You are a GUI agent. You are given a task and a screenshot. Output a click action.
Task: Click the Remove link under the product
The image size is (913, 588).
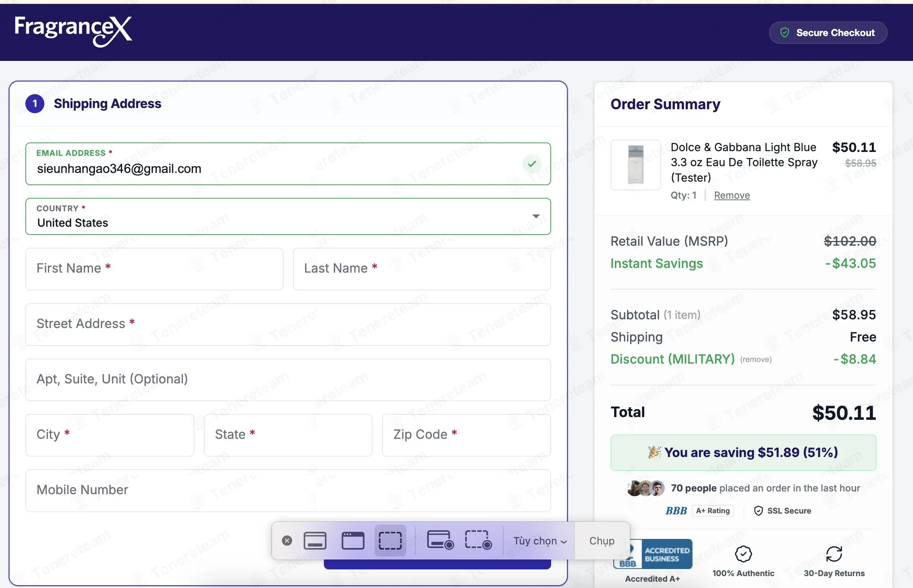732,195
